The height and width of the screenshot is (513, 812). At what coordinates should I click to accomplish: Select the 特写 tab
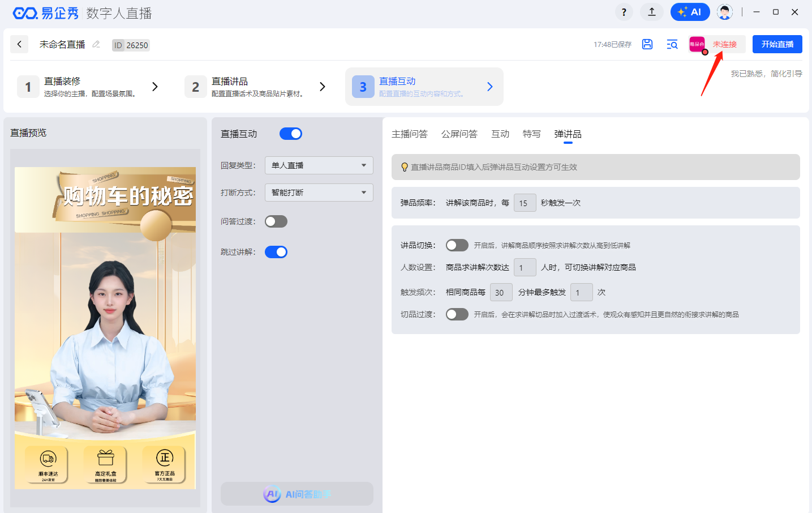(531, 134)
